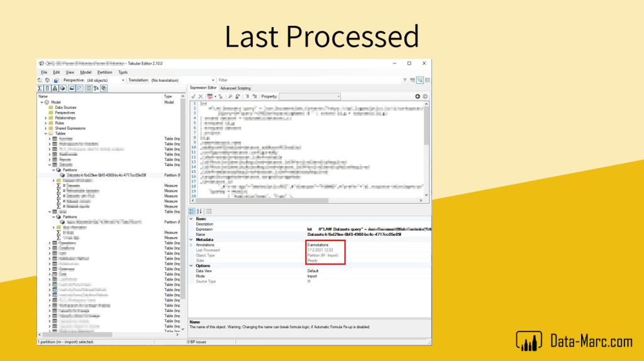
Task: Toggle the Show Measures sigma button
Action: click(40, 88)
